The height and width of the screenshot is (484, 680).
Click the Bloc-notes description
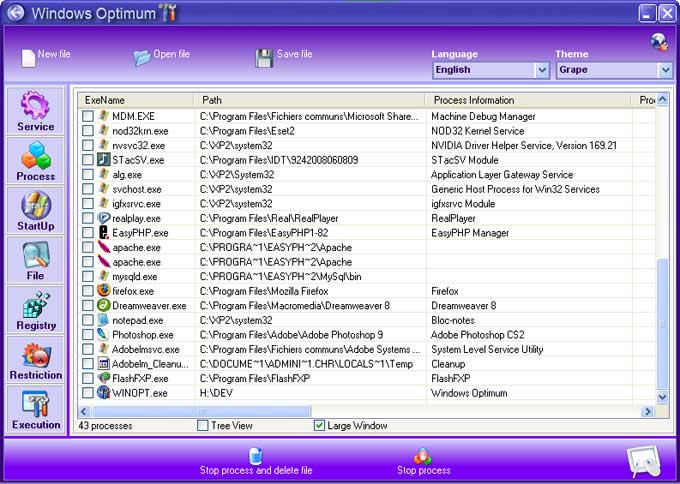453,320
